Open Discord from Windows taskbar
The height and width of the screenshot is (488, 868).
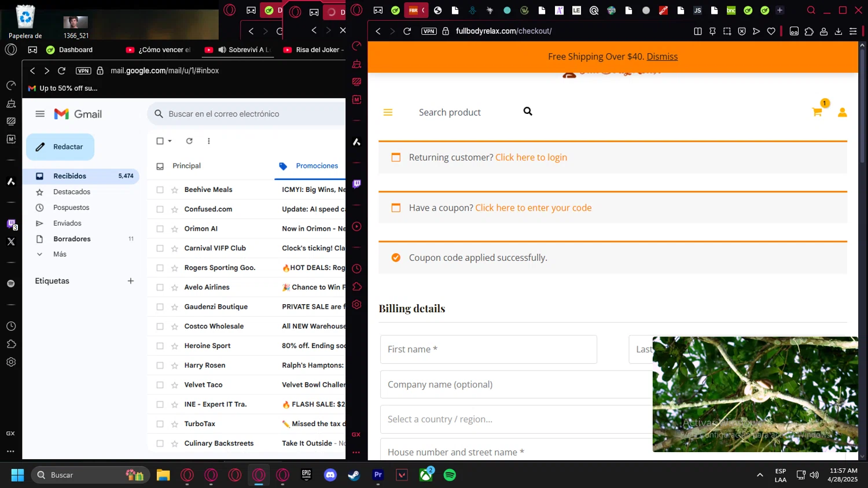click(x=330, y=475)
